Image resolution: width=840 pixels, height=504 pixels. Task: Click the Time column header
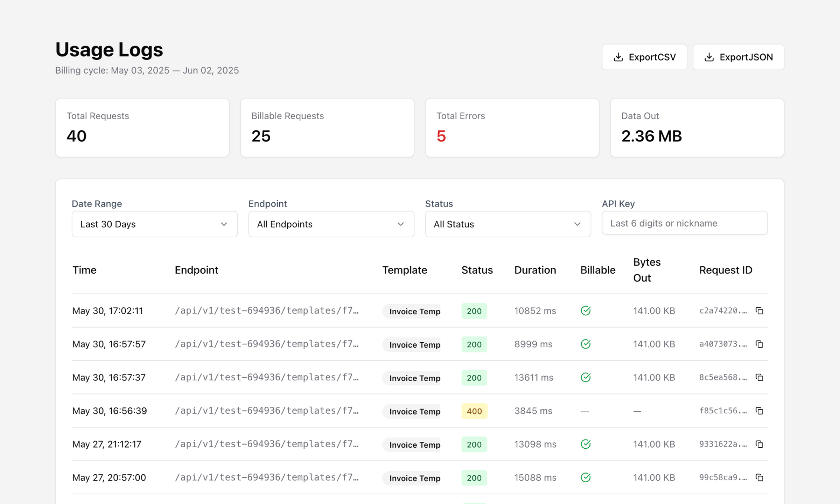tap(84, 270)
